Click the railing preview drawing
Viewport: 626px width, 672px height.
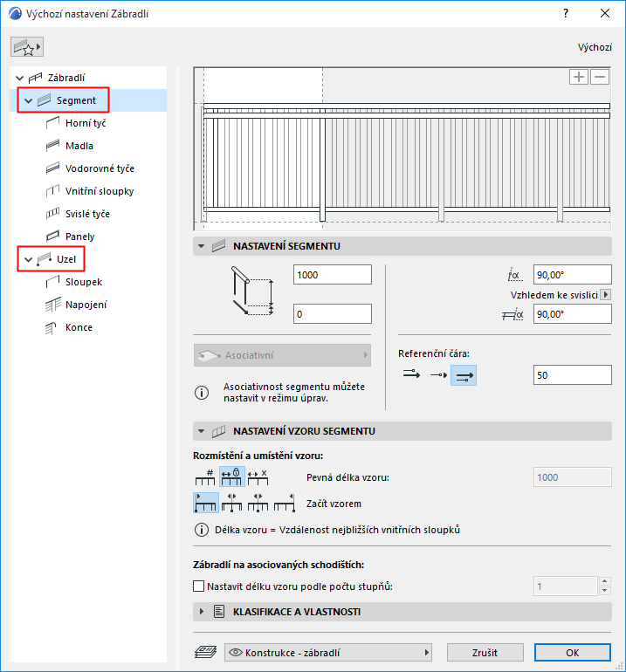click(x=402, y=148)
